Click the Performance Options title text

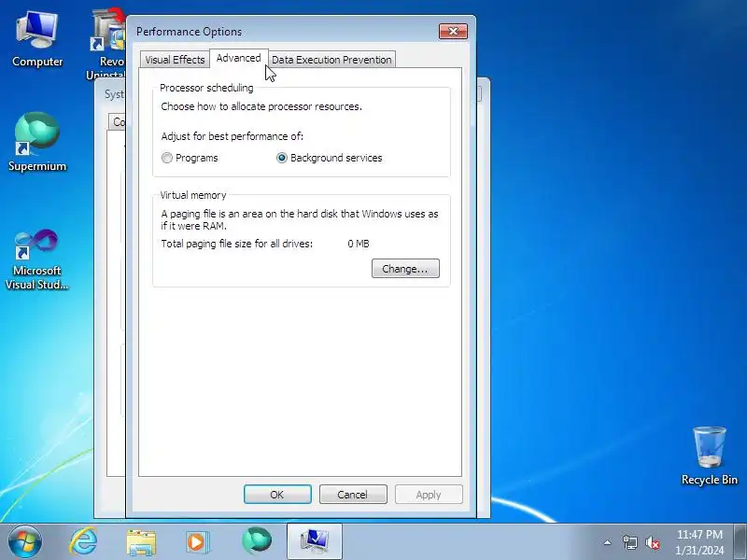(x=190, y=32)
